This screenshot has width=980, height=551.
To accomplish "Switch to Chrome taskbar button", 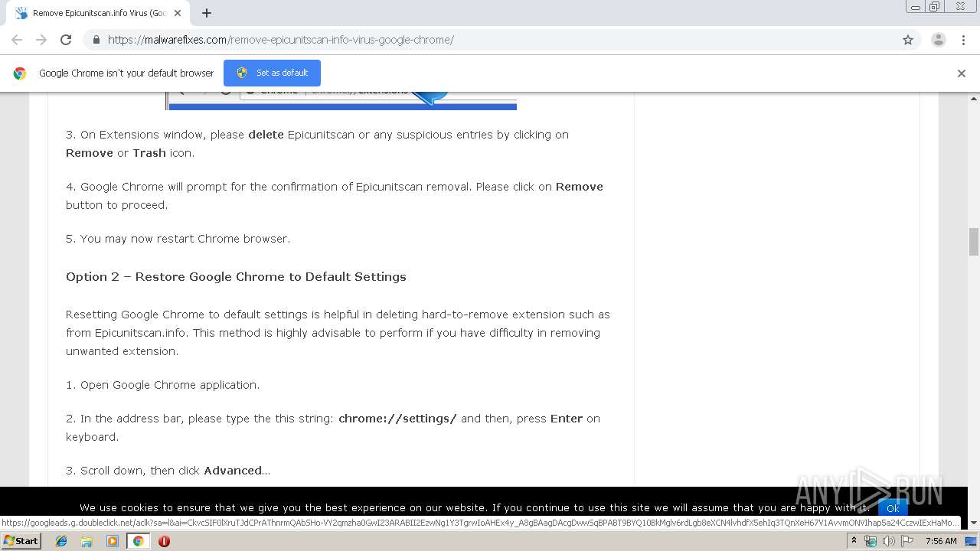I will click(x=138, y=541).
